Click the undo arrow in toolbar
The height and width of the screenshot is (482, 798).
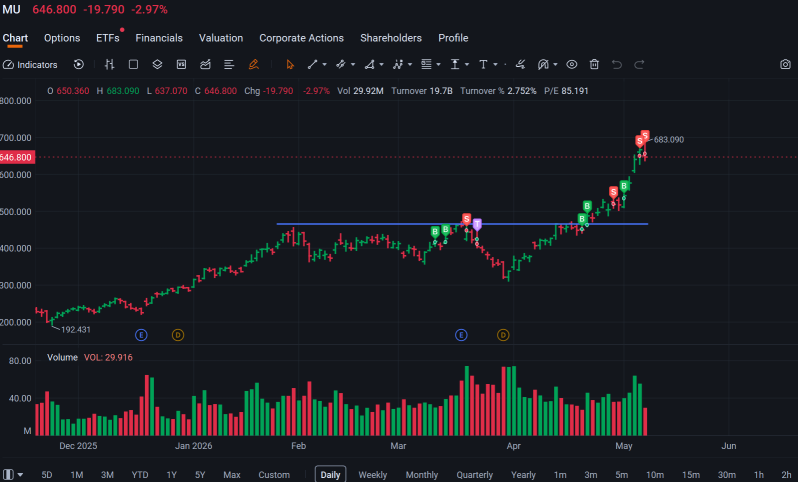tap(617, 64)
